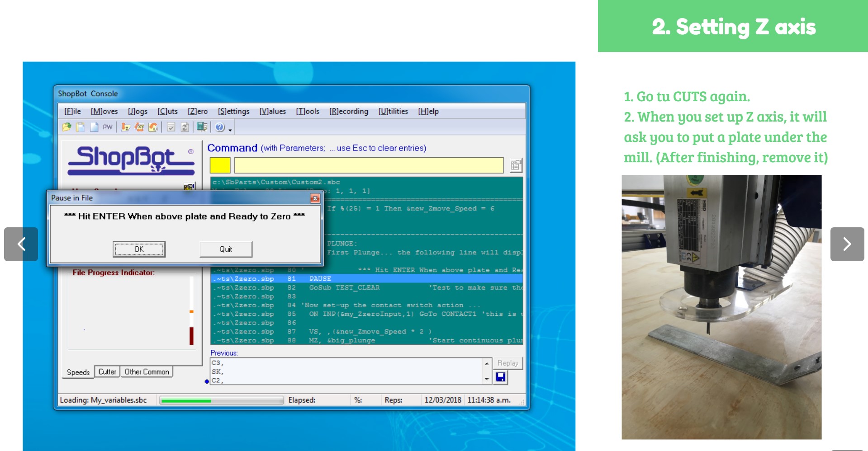
Task: Click the PW toolbar button
Action: coord(108,127)
